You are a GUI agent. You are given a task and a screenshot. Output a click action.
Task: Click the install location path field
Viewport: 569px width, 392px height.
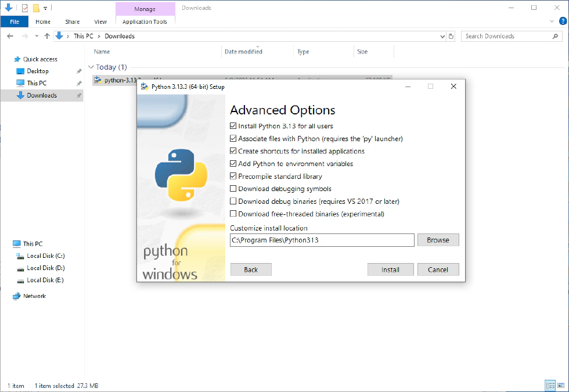(322, 240)
